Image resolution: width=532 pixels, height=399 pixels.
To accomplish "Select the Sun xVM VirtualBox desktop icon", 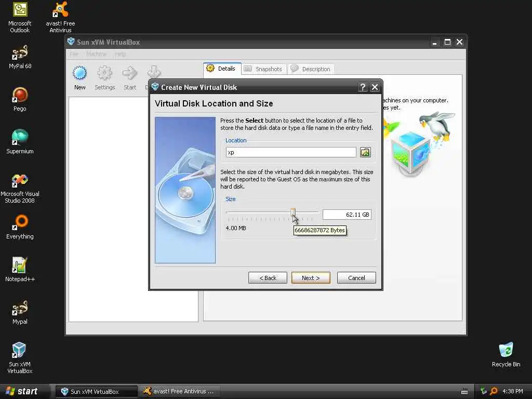I will tap(20, 358).
